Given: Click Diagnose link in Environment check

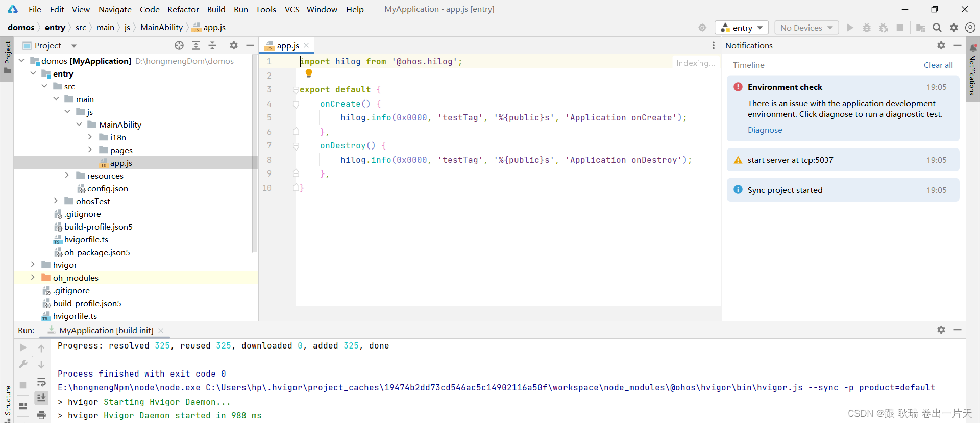Looking at the screenshot, I should 765,130.
